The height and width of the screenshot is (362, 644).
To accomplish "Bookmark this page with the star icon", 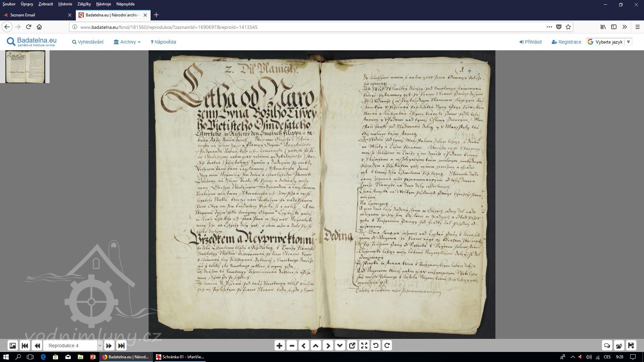I will pyautogui.click(x=568, y=27).
